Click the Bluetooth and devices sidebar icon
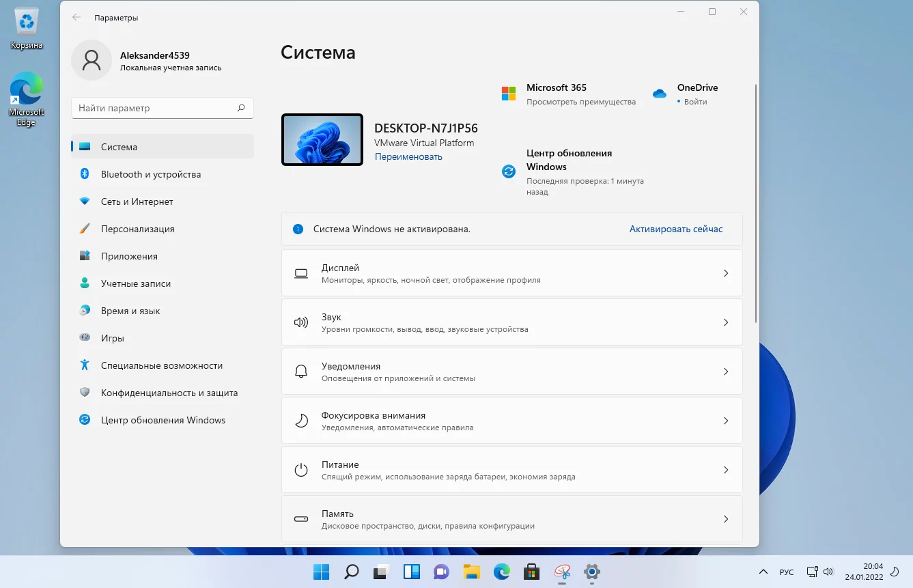Screen dimensions: 913x588 pyautogui.click(x=85, y=174)
